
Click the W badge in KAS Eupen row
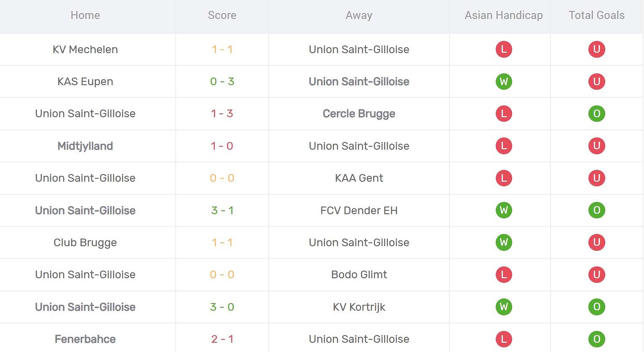point(504,81)
